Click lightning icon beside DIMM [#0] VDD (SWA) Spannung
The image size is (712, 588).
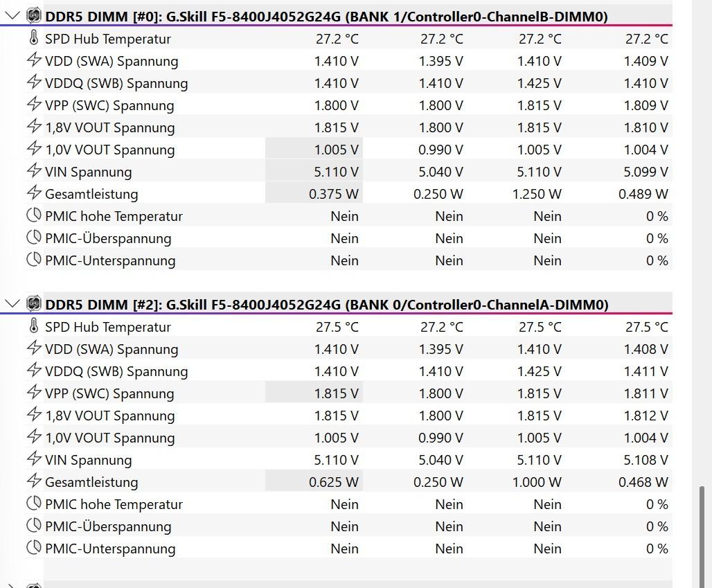pyautogui.click(x=34, y=60)
